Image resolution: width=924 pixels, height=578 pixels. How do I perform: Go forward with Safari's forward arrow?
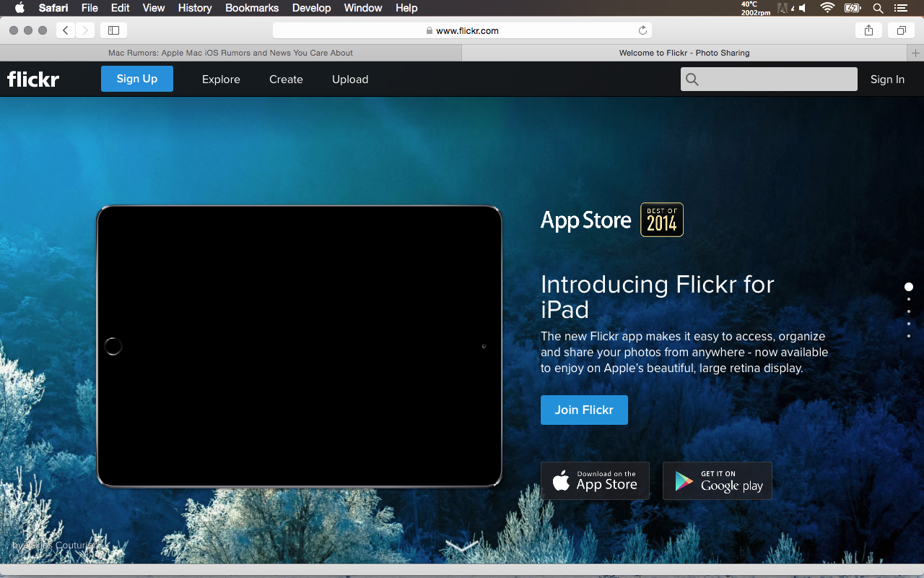pyautogui.click(x=85, y=30)
